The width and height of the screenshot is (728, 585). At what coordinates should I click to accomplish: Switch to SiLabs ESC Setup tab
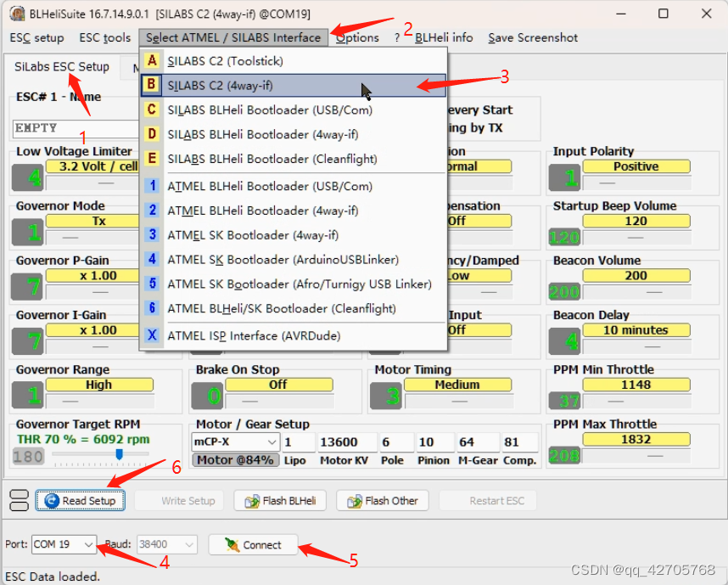pyautogui.click(x=62, y=67)
